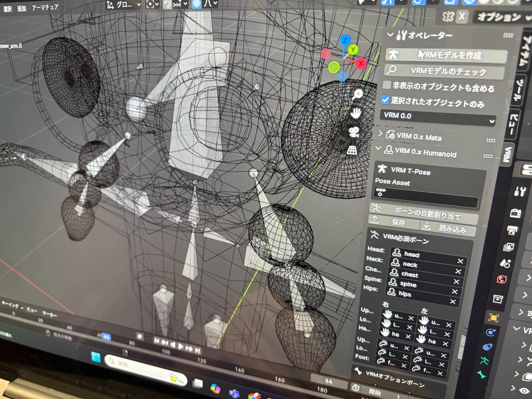Image resolution: width=532 pixels, height=399 pixels.
Task: Open the Tool properties tab icon
Action: [520, 191]
